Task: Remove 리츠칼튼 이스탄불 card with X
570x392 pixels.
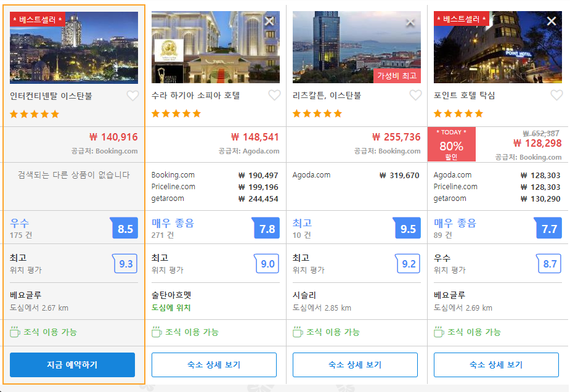Action: (410, 22)
